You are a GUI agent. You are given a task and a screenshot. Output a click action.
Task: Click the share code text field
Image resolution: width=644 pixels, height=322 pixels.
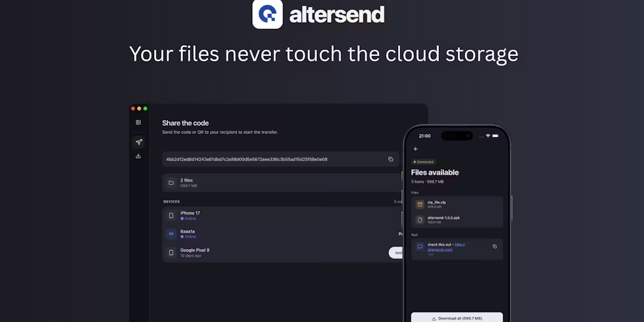point(280,159)
